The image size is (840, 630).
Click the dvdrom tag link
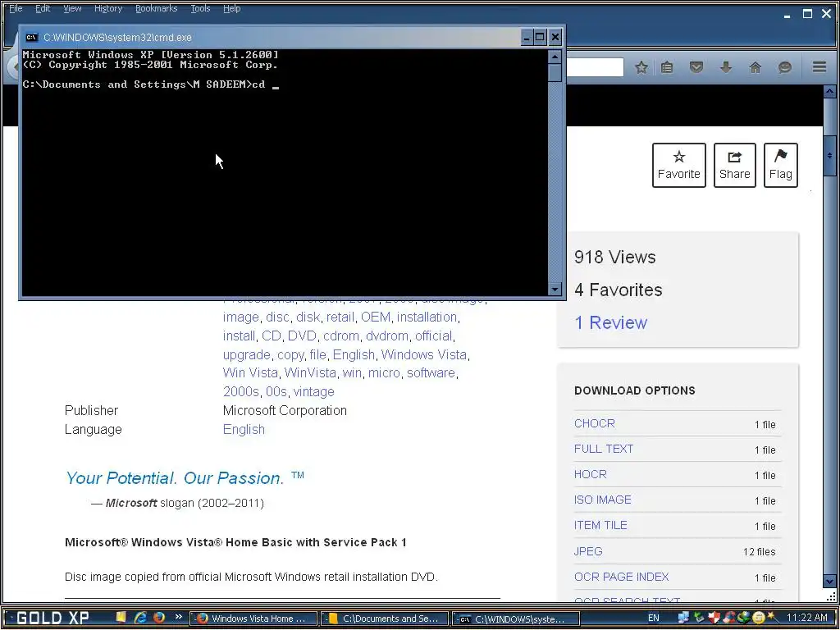387,336
